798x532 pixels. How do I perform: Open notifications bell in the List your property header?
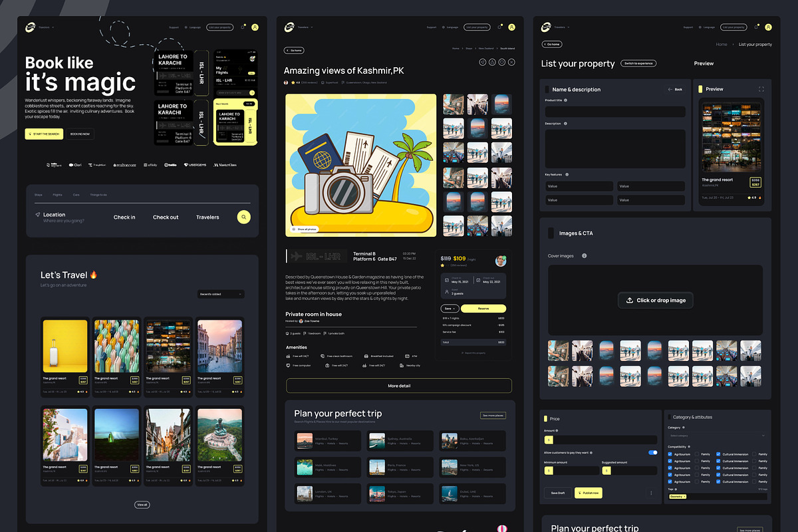point(756,27)
